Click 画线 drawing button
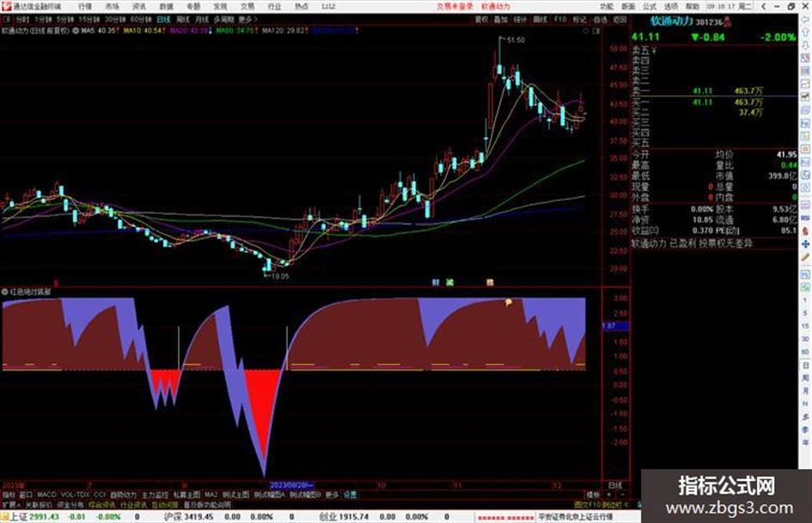Viewport: 812px width, 523px height. pos(540,19)
